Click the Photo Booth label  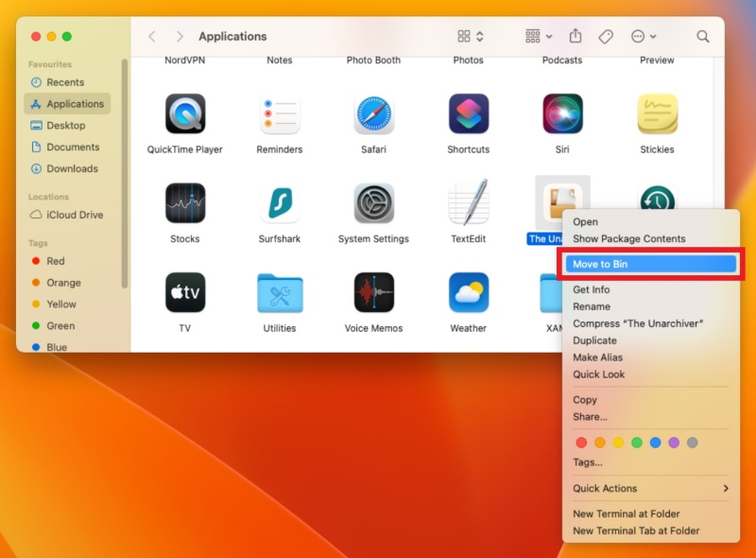(373, 61)
